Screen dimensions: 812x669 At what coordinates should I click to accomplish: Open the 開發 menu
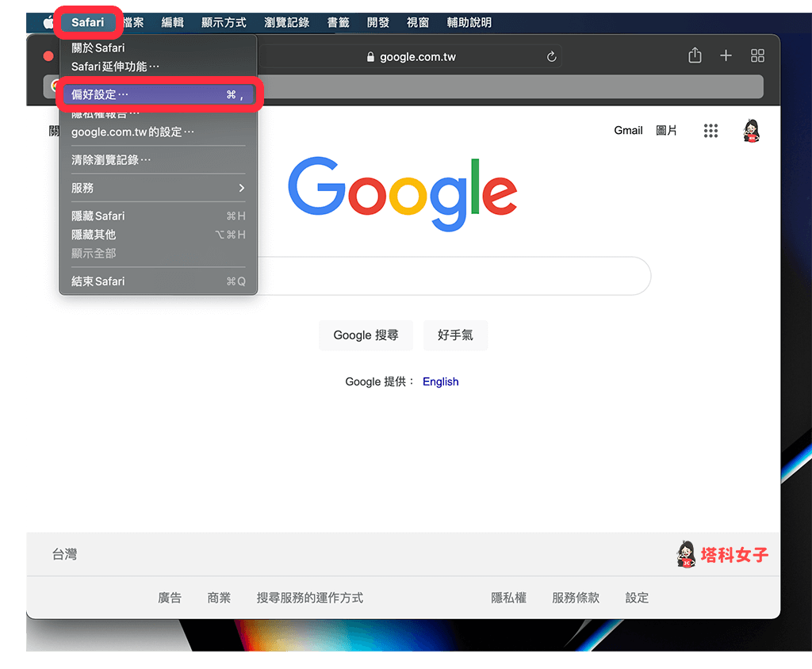tap(378, 22)
